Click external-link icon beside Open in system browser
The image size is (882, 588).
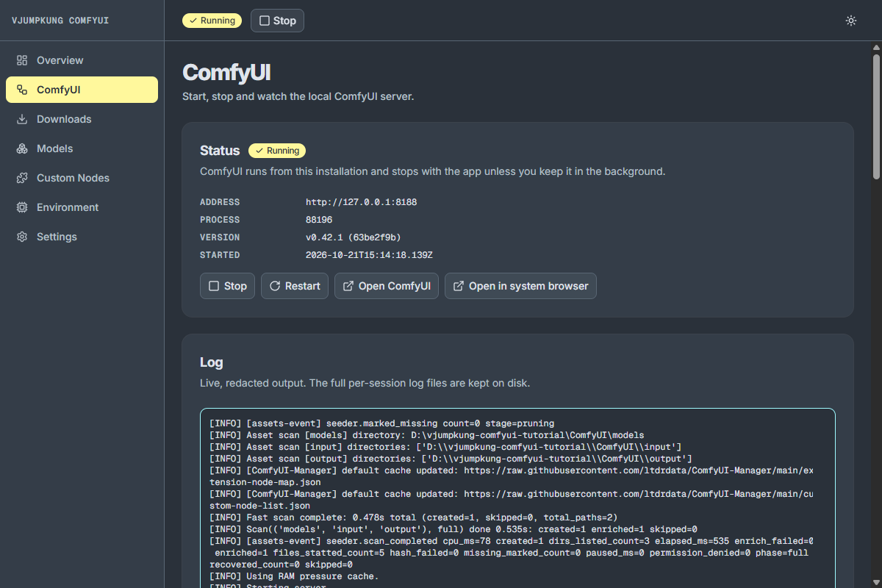[459, 286]
